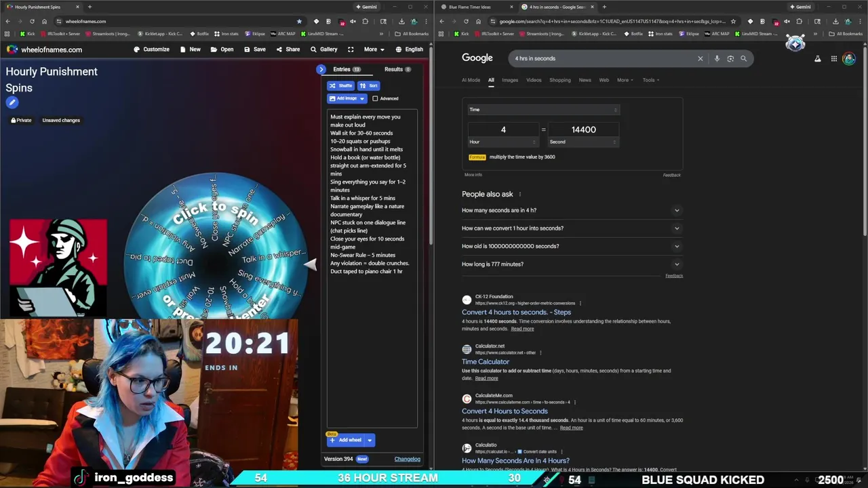Open Google apps grid

coord(833,58)
